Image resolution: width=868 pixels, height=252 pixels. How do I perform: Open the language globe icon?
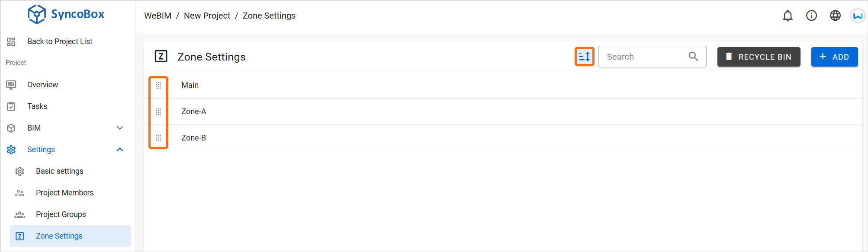coord(835,16)
